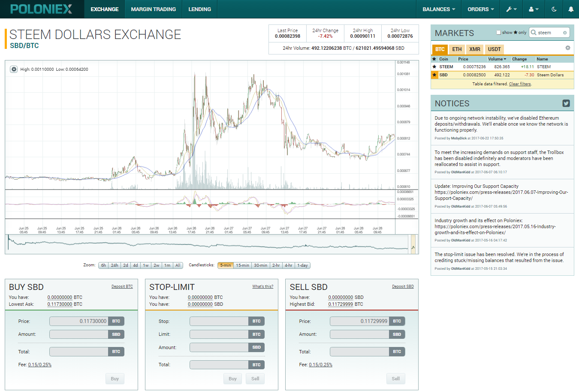The width and height of the screenshot is (579, 392).
Task: Open the user account menu
Action: (x=534, y=9)
